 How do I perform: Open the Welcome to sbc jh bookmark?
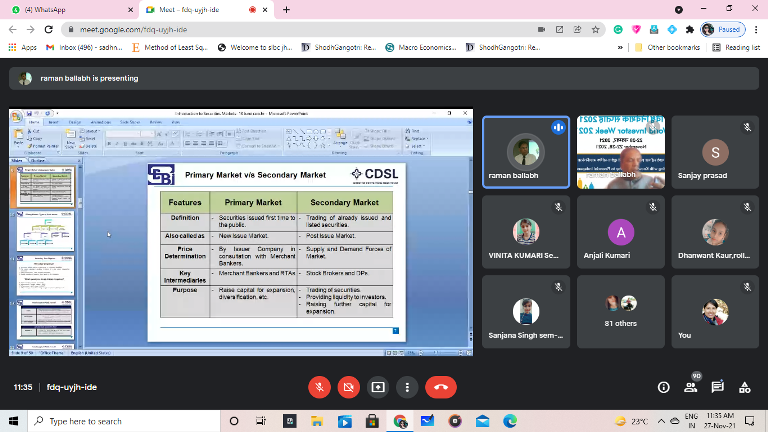point(255,48)
